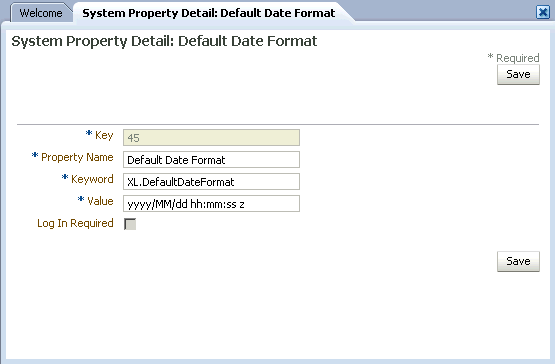
Task: Click the blue required asterisk beside Key
Action: pyautogui.click(x=89, y=133)
